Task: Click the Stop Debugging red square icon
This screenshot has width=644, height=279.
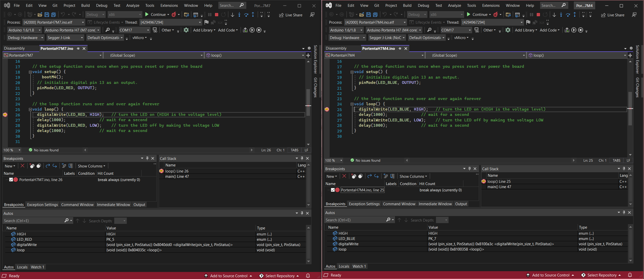Action: pyautogui.click(x=216, y=14)
